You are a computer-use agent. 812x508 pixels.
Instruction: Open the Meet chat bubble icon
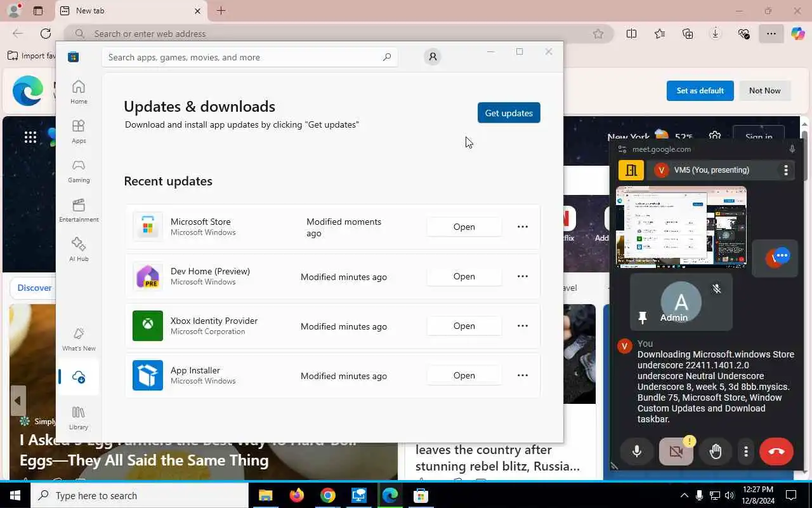[x=782, y=255]
